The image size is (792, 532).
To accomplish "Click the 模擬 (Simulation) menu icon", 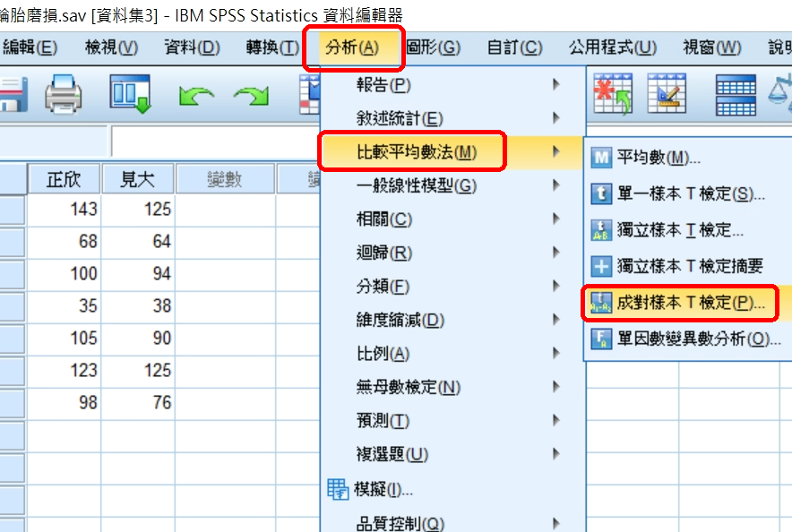I will 338,489.
